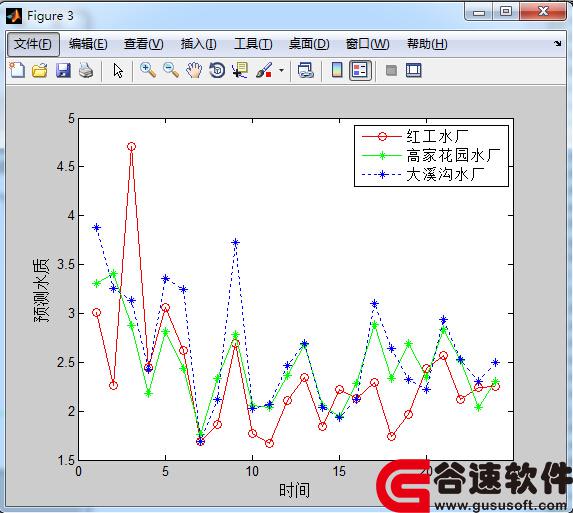
Task: Maximize the Figure 3 window
Action: click(506, 12)
